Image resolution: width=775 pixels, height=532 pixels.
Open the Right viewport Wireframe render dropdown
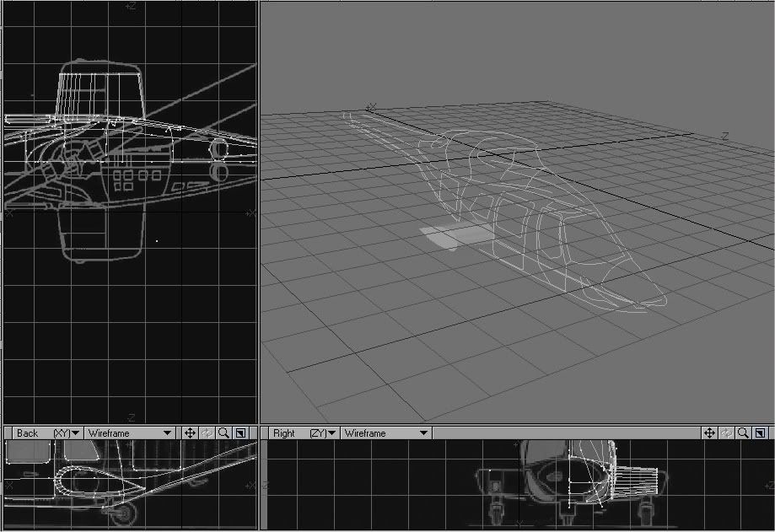(386, 433)
